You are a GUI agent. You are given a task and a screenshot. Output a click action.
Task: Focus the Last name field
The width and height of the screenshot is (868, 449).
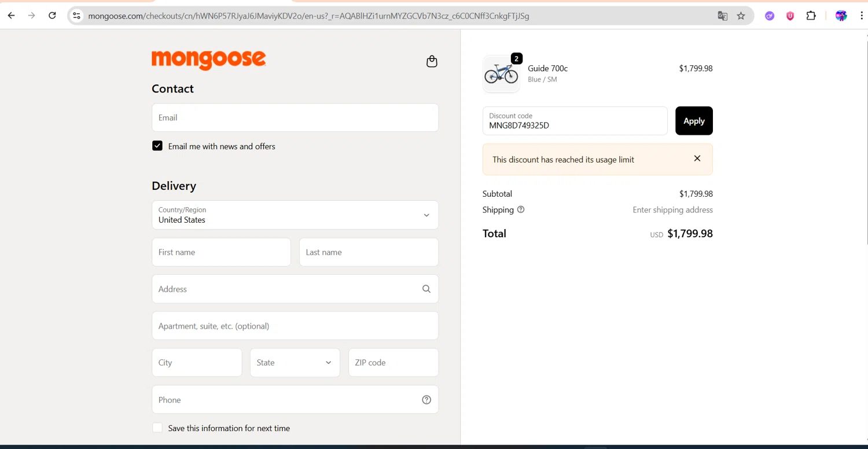(x=369, y=252)
